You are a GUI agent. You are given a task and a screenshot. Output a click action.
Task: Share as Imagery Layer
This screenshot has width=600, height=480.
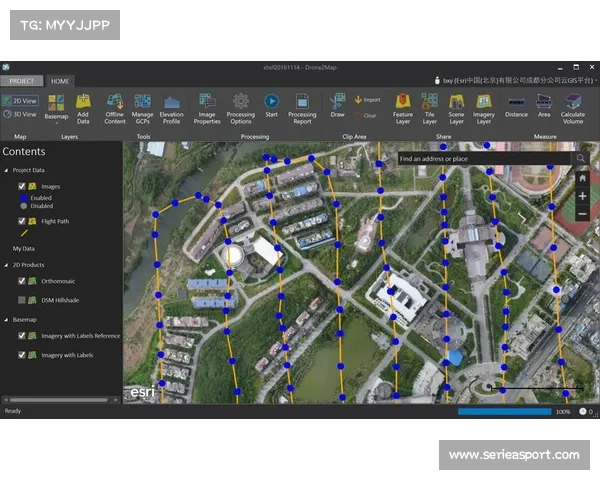click(484, 109)
